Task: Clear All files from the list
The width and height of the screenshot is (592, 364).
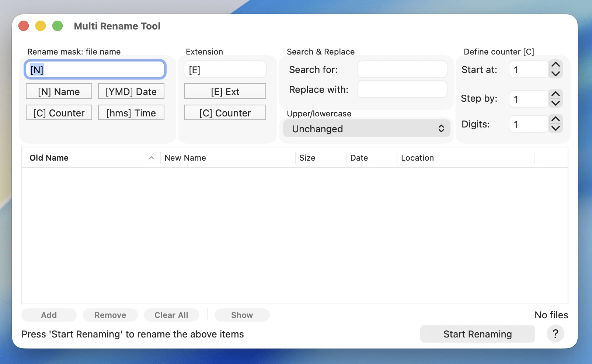Action: [171, 315]
